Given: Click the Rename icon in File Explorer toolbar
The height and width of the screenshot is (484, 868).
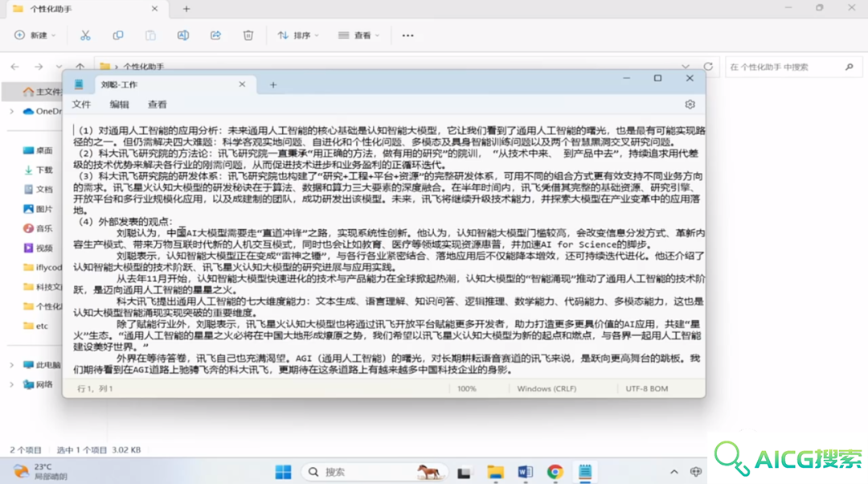Looking at the screenshot, I should 182,35.
